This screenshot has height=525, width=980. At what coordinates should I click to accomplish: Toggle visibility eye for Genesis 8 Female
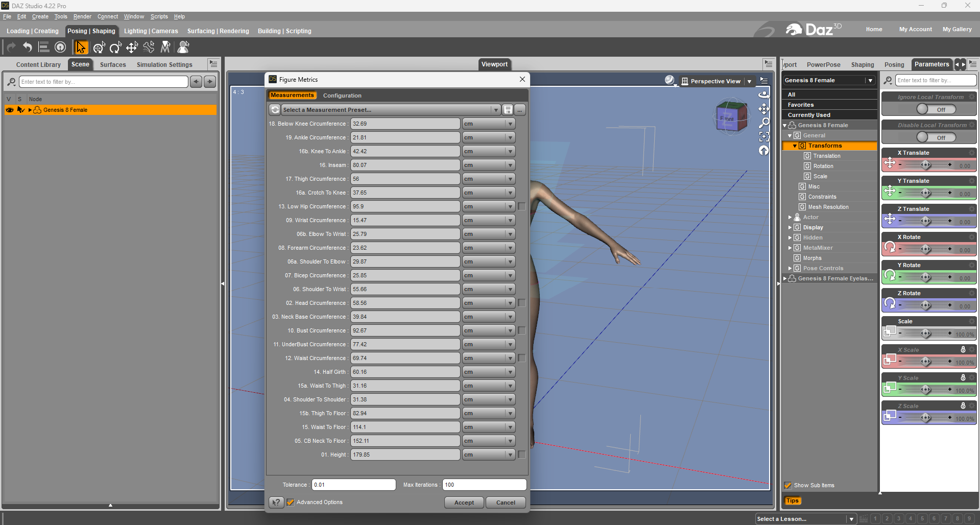pos(10,110)
